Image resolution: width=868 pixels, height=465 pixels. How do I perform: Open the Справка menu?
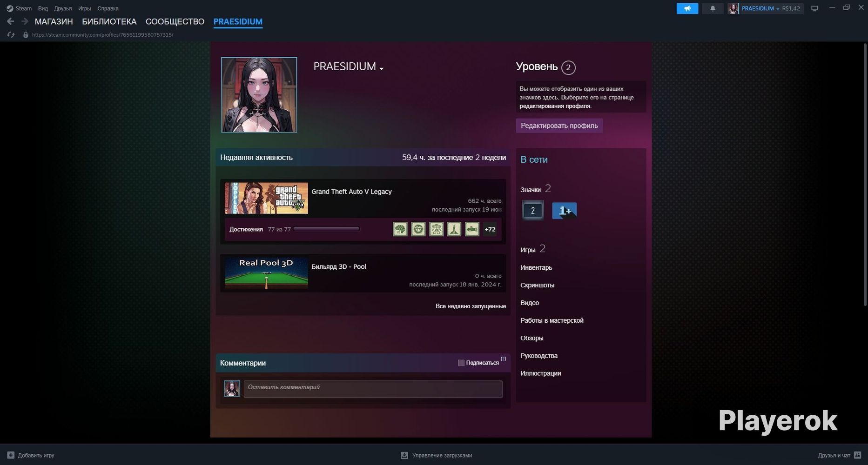tap(108, 8)
